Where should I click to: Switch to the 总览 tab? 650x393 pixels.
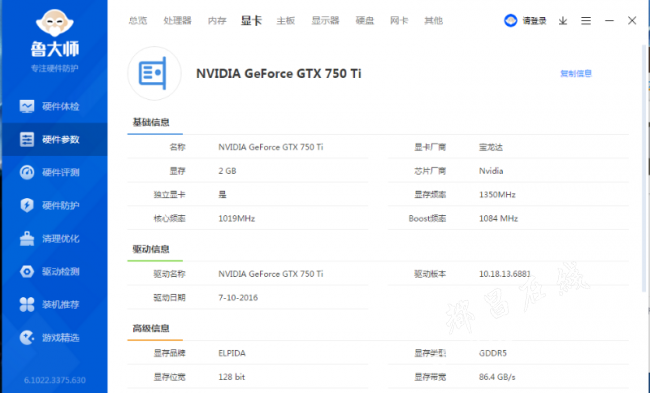click(138, 20)
